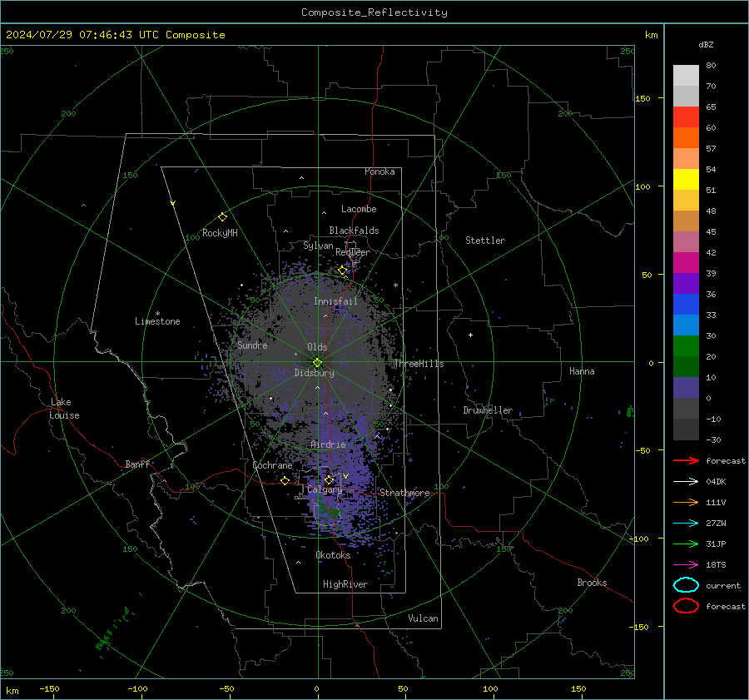The height and width of the screenshot is (700, 749).
Task: Click the magenta 18TS arrow icon
Action: click(686, 565)
